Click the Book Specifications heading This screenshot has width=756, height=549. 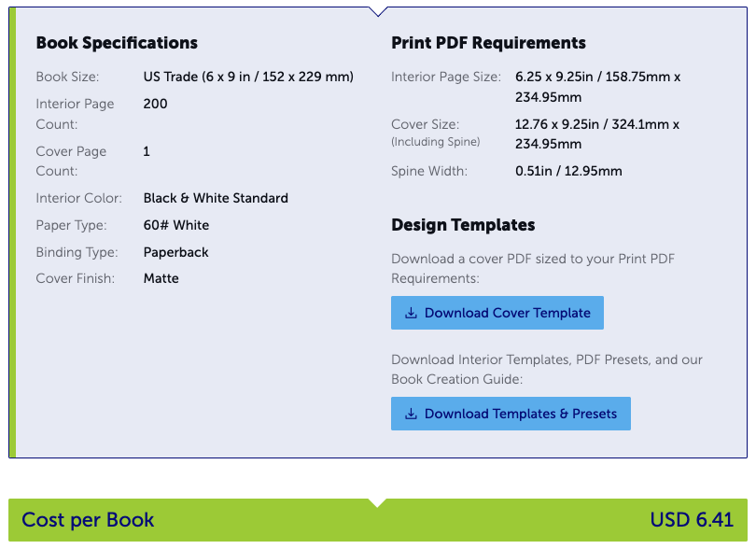117,43
